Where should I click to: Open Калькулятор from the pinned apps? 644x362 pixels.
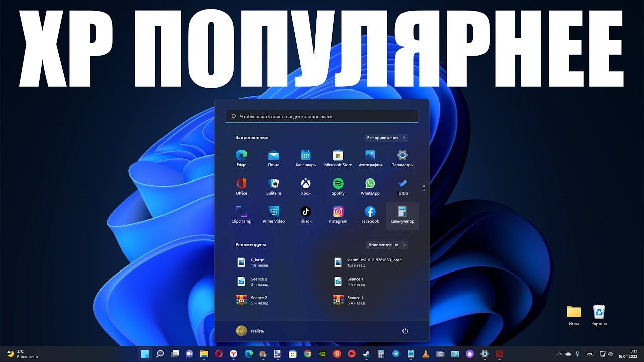[x=403, y=216]
